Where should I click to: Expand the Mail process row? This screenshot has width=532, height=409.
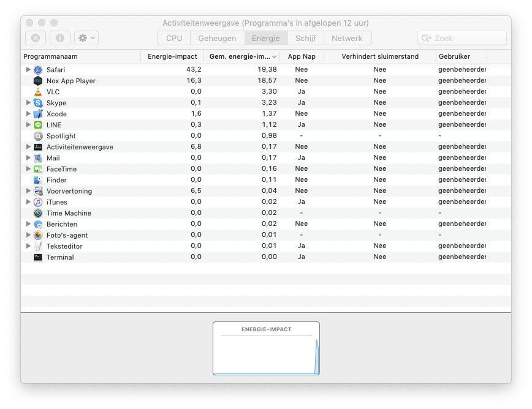coord(28,157)
